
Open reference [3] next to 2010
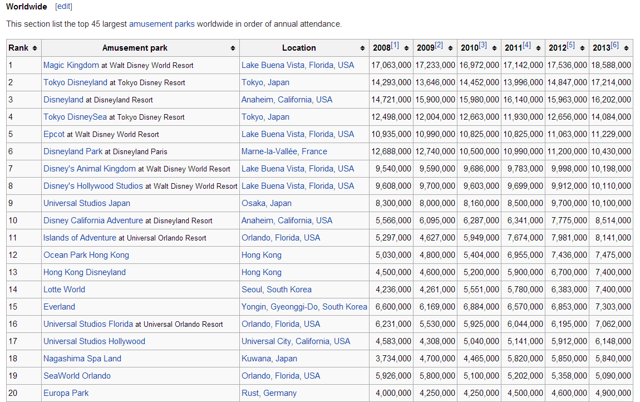pos(483,45)
